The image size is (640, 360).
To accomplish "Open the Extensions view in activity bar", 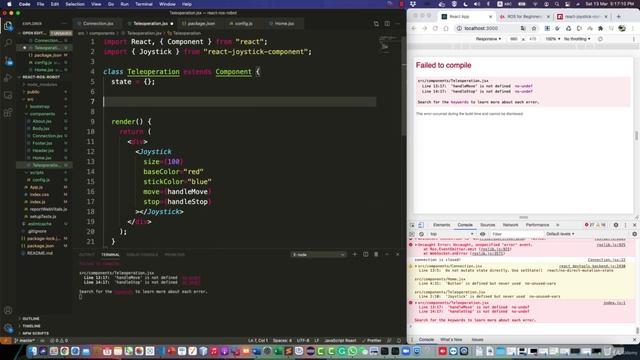I will pyautogui.click(x=8, y=113).
